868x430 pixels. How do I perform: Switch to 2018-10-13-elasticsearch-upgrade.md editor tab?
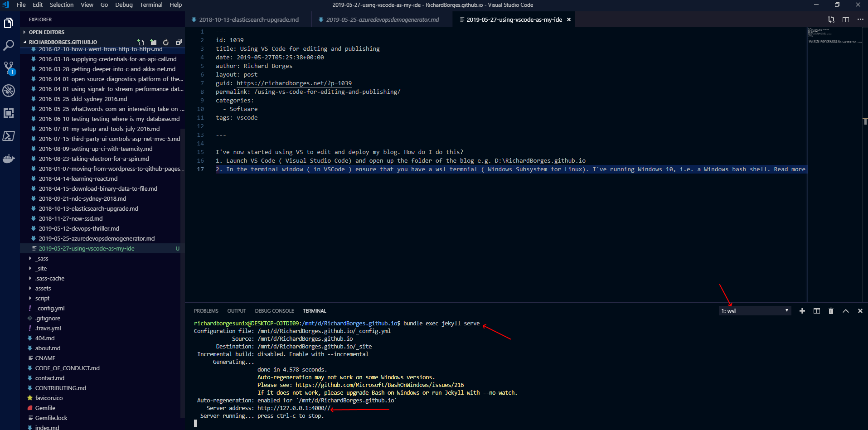248,19
